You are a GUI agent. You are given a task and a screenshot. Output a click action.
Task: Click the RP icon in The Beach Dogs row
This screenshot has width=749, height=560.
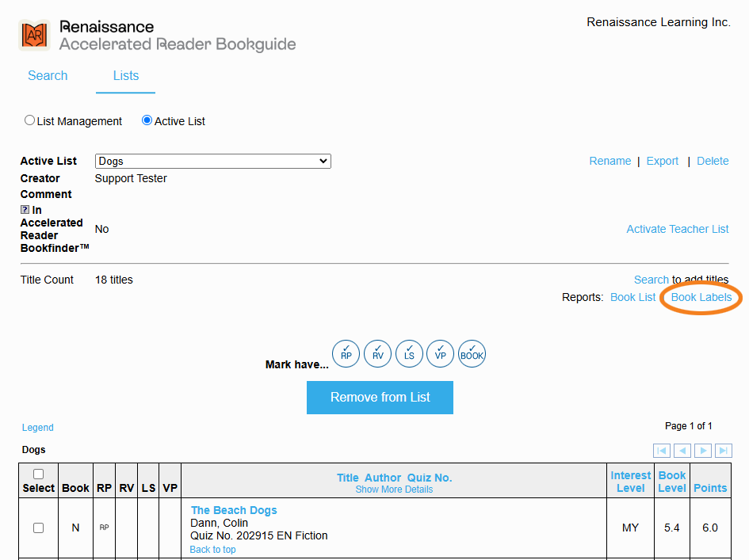[104, 528]
